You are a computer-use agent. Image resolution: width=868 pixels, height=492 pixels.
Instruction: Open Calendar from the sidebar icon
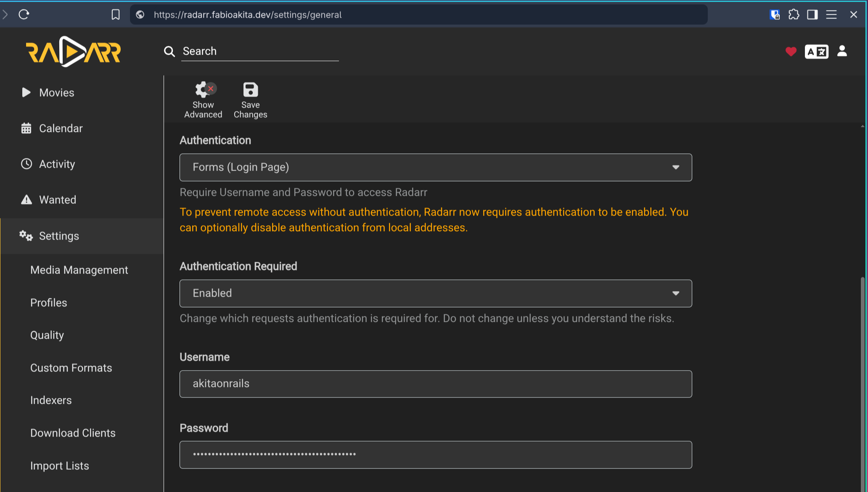[26, 128]
